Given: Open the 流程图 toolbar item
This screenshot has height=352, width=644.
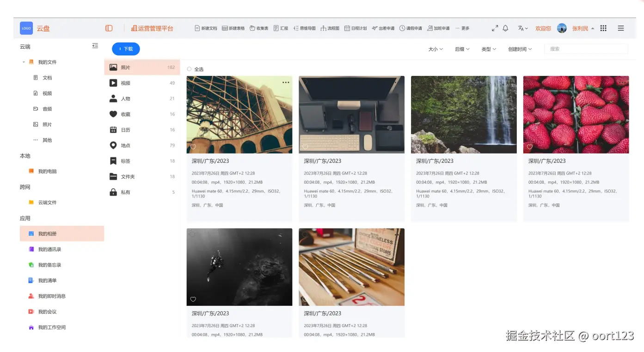Looking at the screenshot, I should pos(330,28).
